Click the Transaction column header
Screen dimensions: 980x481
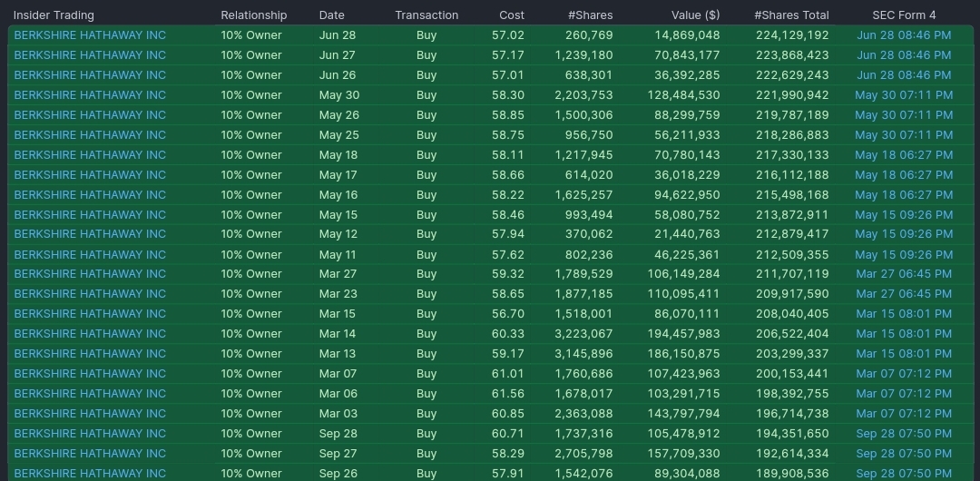pyautogui.click(x=426, y=15)
